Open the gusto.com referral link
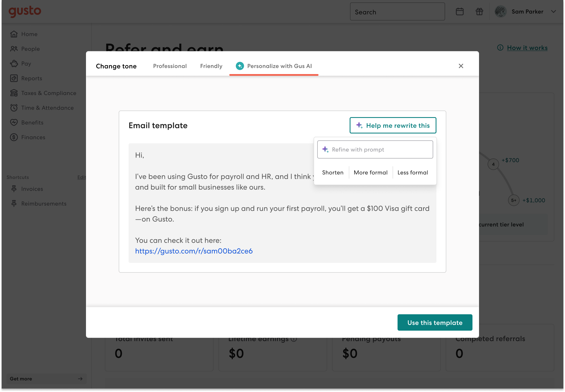Screen dimensions: 565x392 pos(194,251)
